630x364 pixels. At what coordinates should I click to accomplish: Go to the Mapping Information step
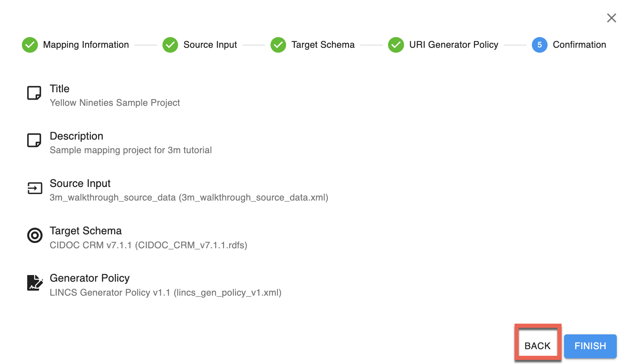(86, 45)
